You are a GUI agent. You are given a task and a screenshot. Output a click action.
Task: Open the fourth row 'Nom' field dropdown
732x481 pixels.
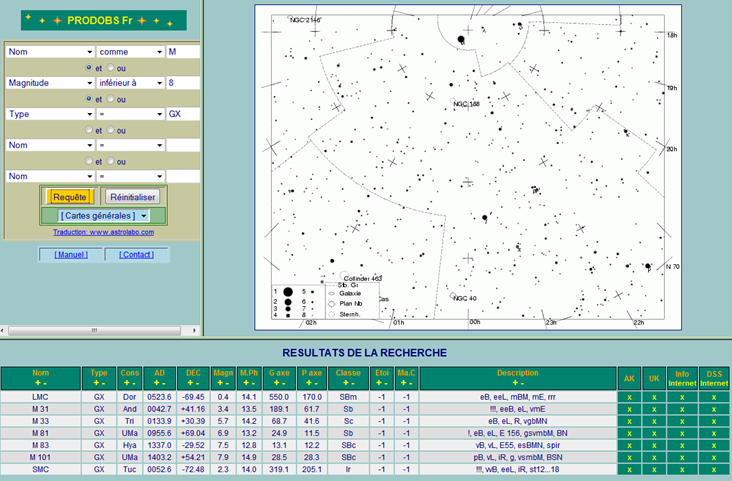(x=50, y=145)
